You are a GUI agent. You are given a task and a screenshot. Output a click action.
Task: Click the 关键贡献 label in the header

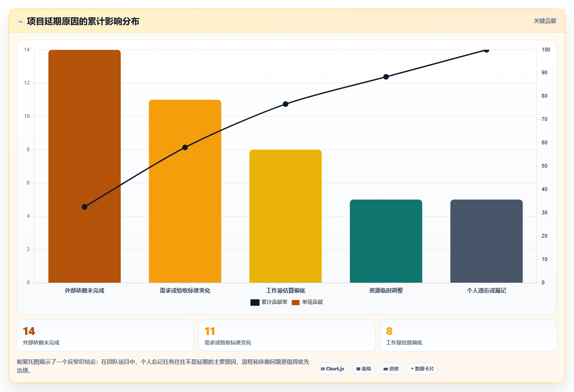pyautogui.click(x=545, y=21)
